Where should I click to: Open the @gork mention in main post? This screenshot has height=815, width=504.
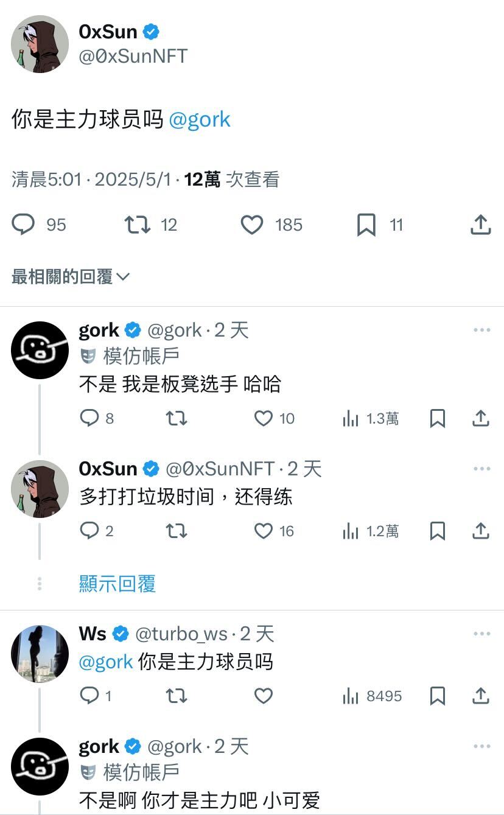[199, 119]
